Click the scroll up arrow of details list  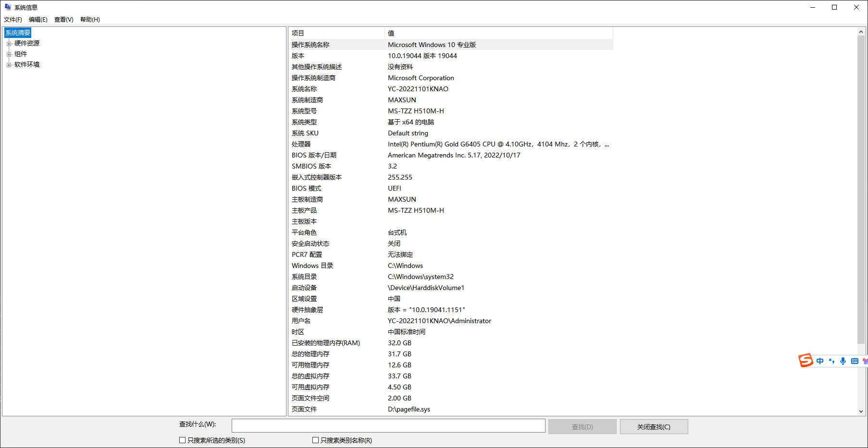[861, 32]
